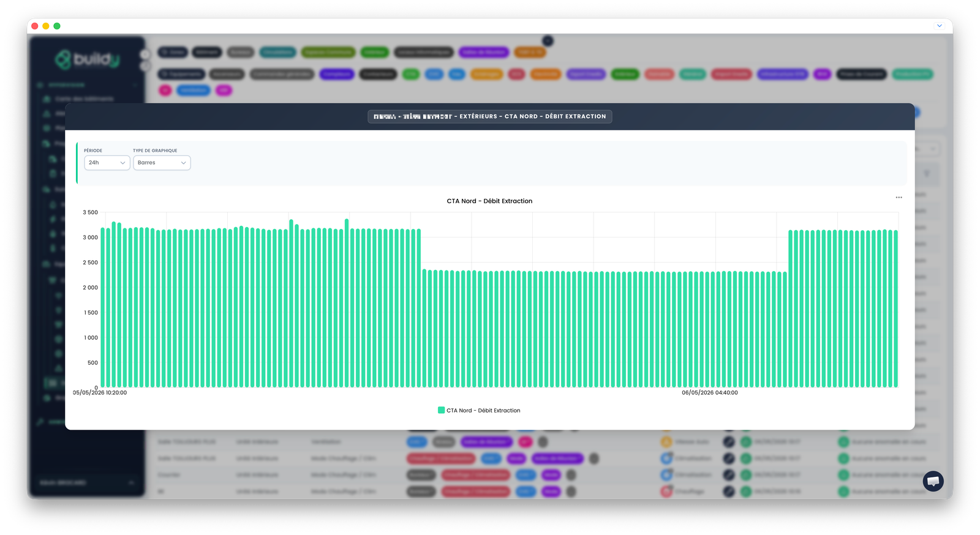This screenshot has width=980, height=535.
Task: Click the Extérieurs - CTA Nord title pill
Action: [489, 116]
